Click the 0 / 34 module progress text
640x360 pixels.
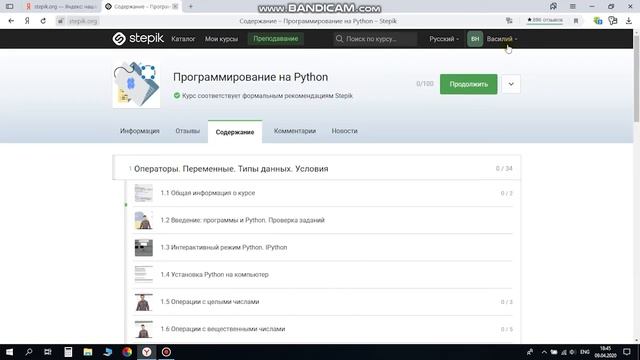pyautogui.click(x=504, y=168)
